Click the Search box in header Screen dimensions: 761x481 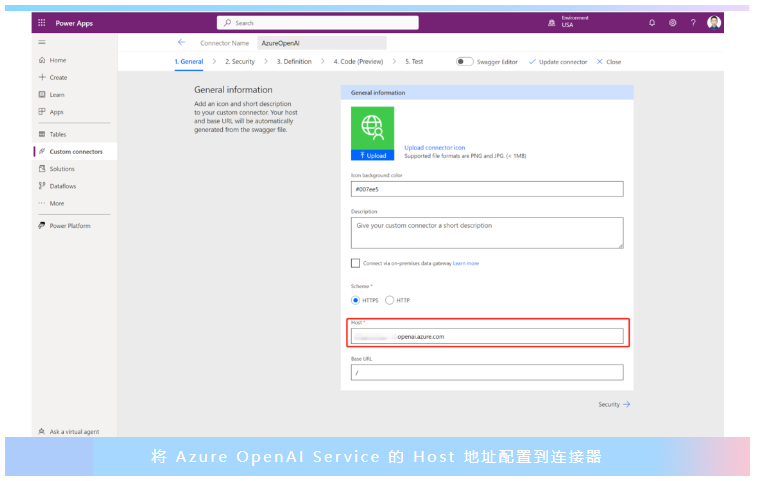(x=318, y=23)
